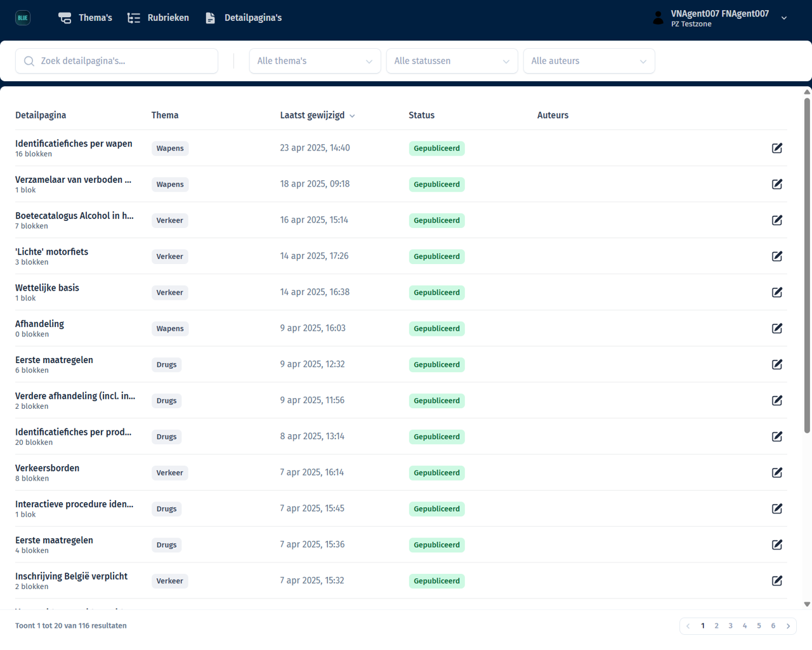
Task: Select current page 1
Action: tap(703, 626)
